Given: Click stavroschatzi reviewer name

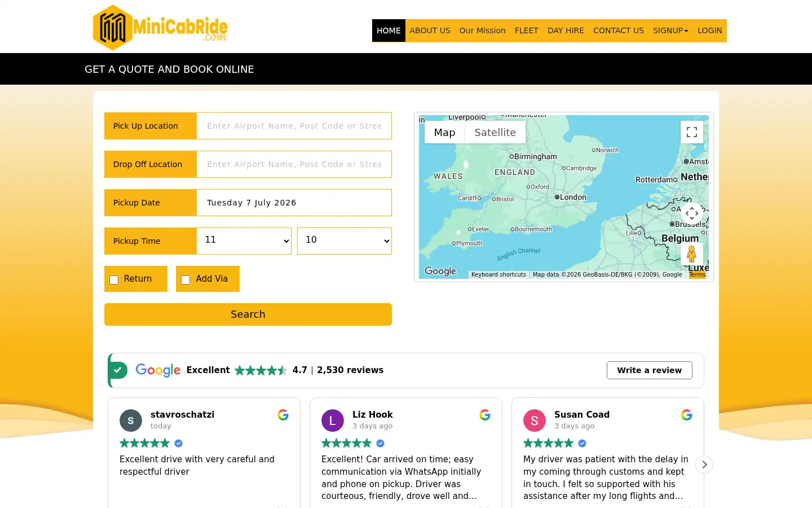Looking at the screenshot, I should [x=183, y=414].
